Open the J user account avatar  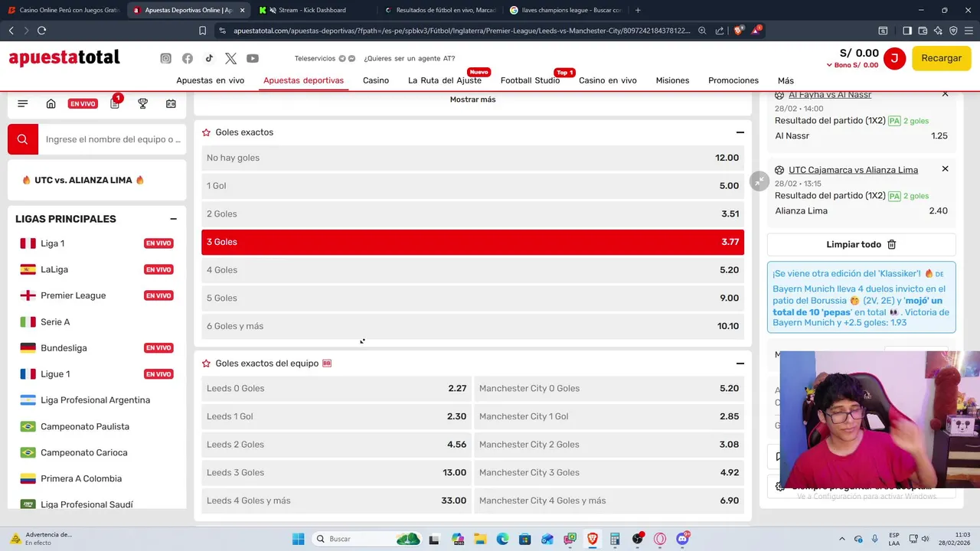[x=893, y=58]
